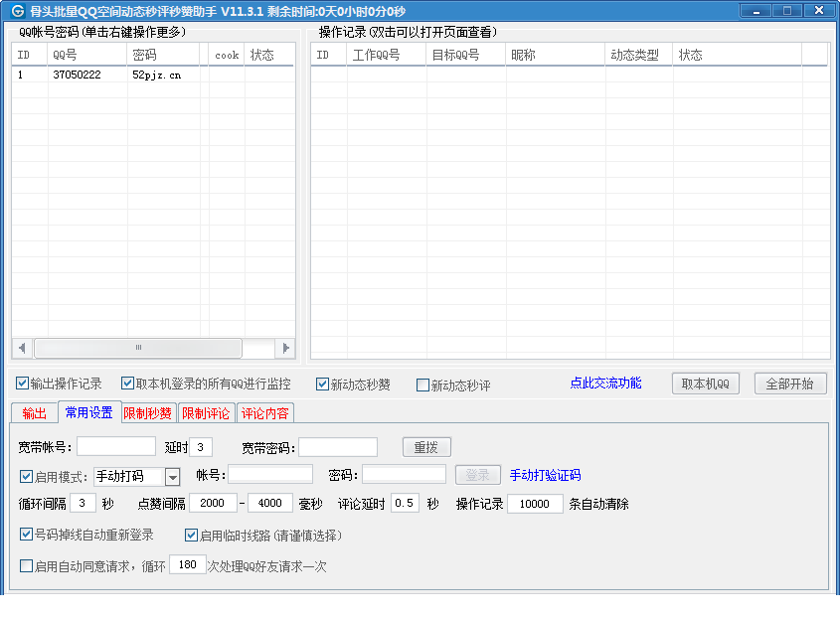Click the 目标QQ号 column header
Viewport: 840px width, 618px height.
tap(466, 55)
